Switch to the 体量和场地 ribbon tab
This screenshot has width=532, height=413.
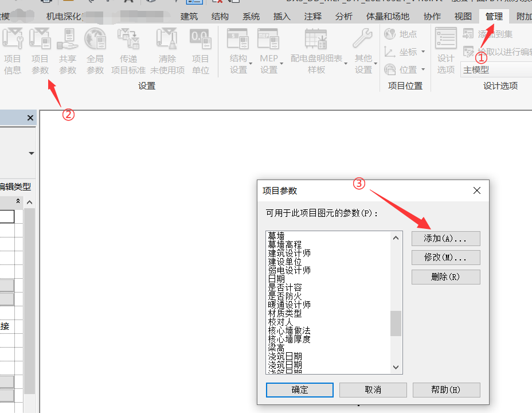click(x=388, y=16)
